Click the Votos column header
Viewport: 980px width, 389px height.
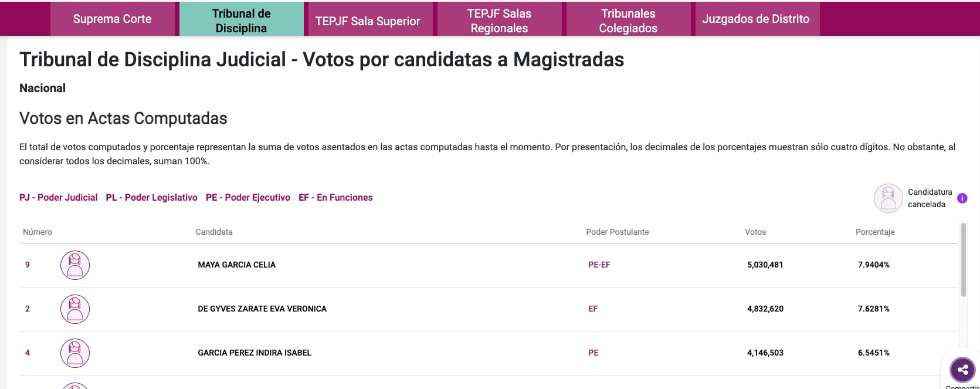point(755,232)
